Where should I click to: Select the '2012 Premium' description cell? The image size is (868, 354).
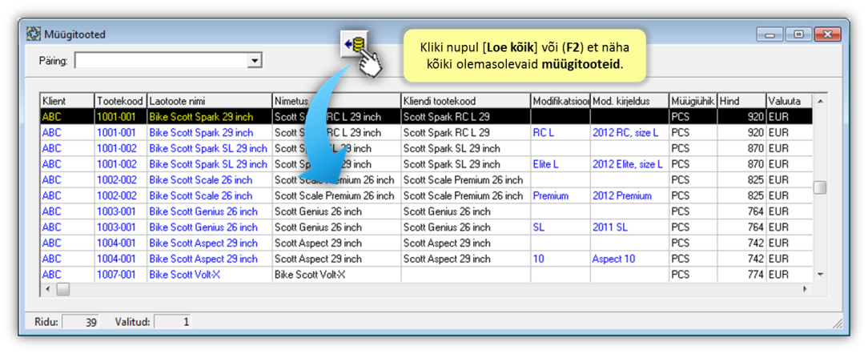point(629,196)
